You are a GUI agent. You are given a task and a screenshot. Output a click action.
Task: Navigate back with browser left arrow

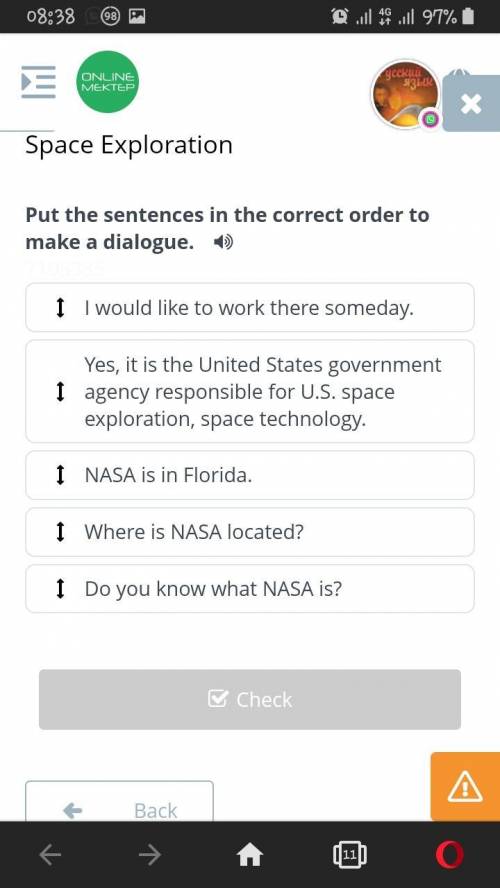[50, 854]
